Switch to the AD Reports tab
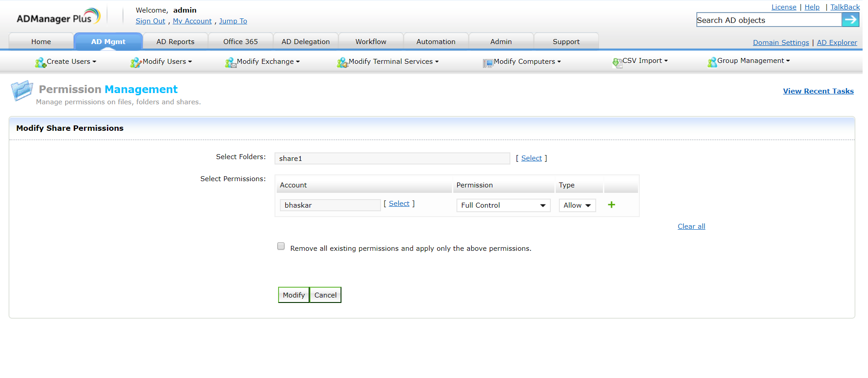This screenshot has width=868, height=378. tap(175, 41)
